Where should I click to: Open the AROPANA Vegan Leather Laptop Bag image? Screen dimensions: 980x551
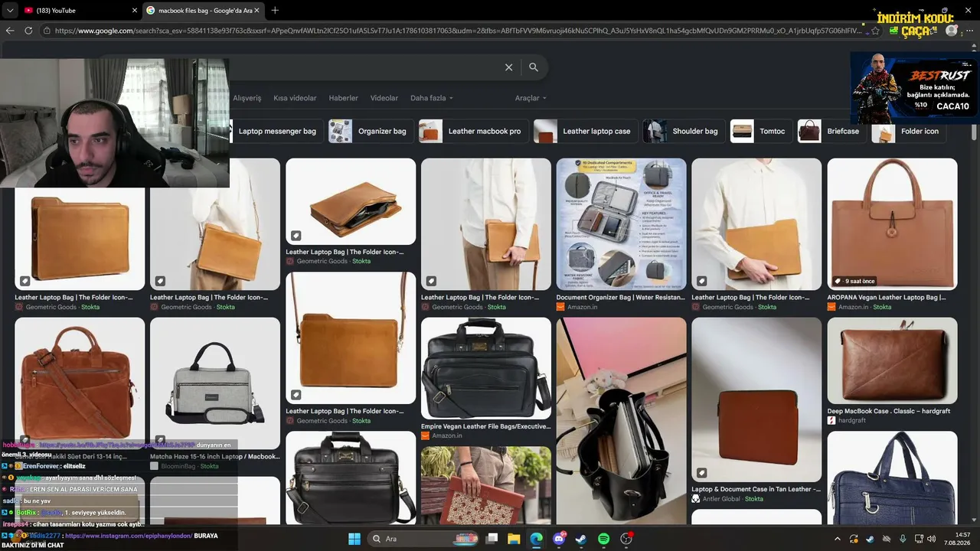[x=892, y=223]
